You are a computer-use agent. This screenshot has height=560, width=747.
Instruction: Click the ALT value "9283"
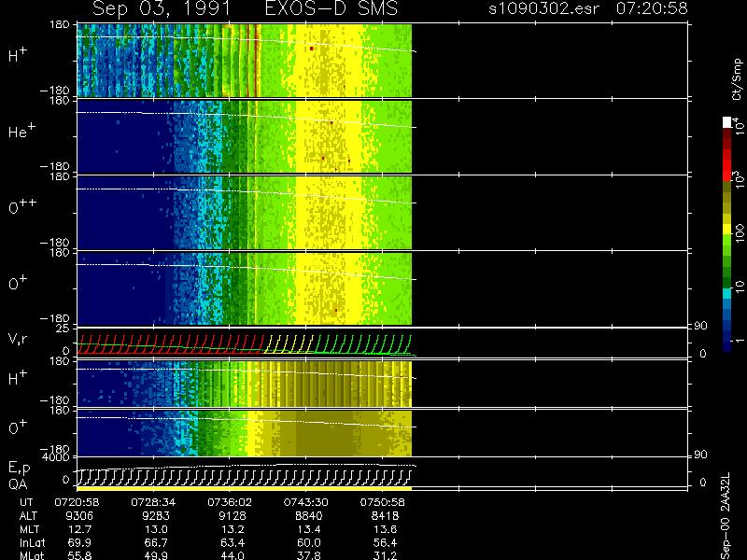(156, 516)
